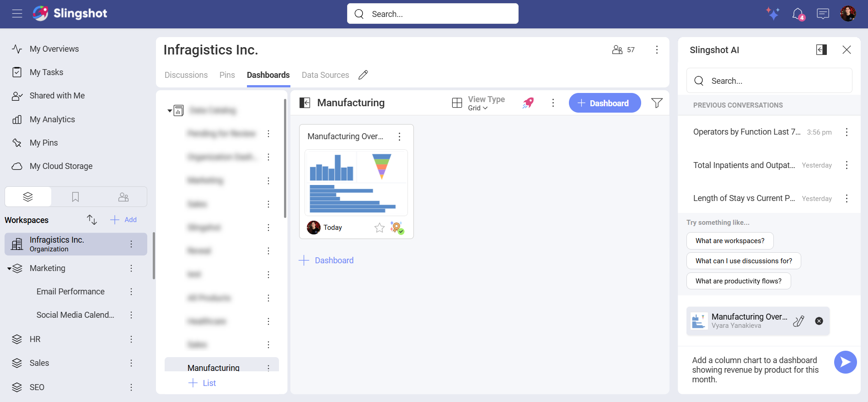
Task: Click the Slingshot logo
Action: point(70,14)
